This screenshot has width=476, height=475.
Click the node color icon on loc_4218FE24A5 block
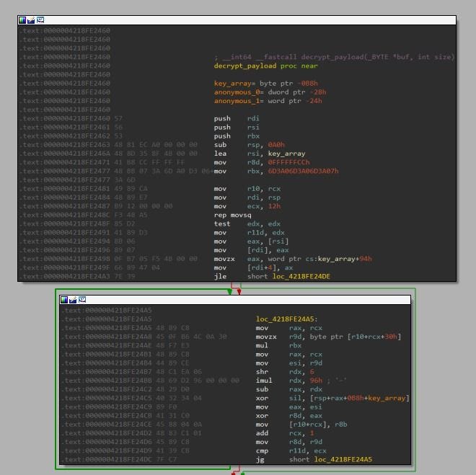point(64,300)
